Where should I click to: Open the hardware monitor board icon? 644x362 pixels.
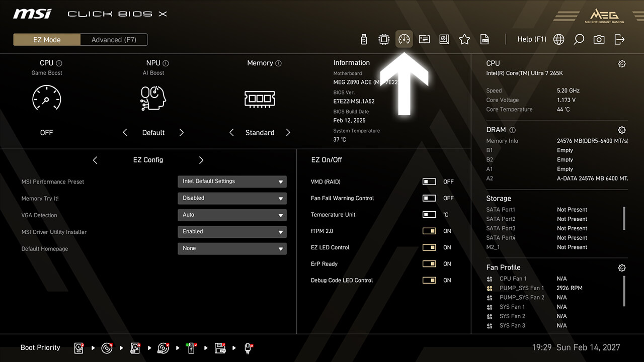coord(444,39)
